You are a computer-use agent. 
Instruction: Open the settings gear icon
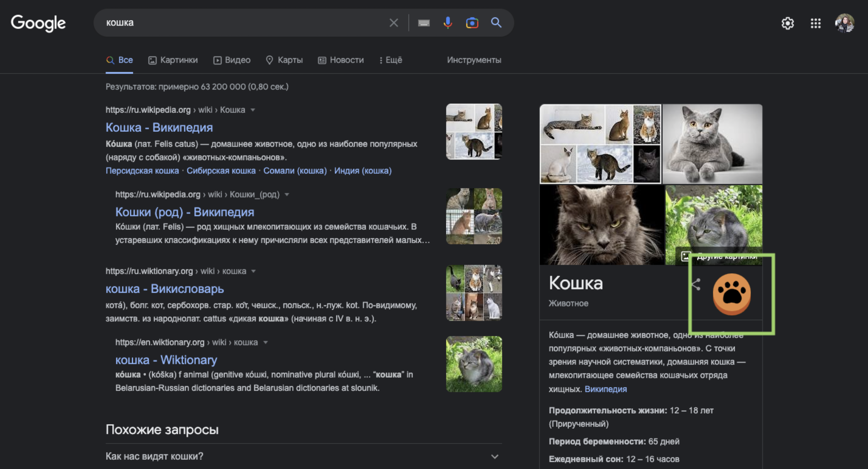coord(787,23)
